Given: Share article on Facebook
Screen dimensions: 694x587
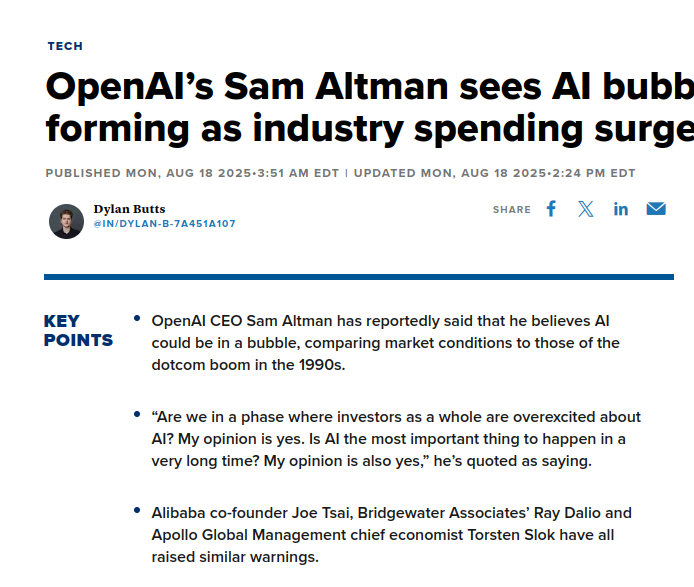Looking at the screenshot, I should [551, 209].
